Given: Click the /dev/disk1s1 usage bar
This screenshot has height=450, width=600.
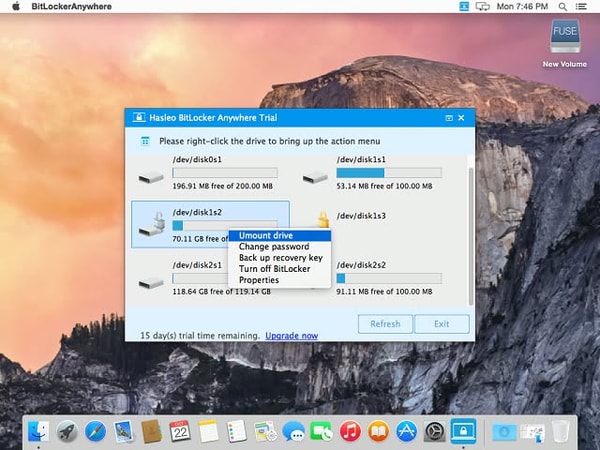Looking at the screenshot, I should (389, 173).
